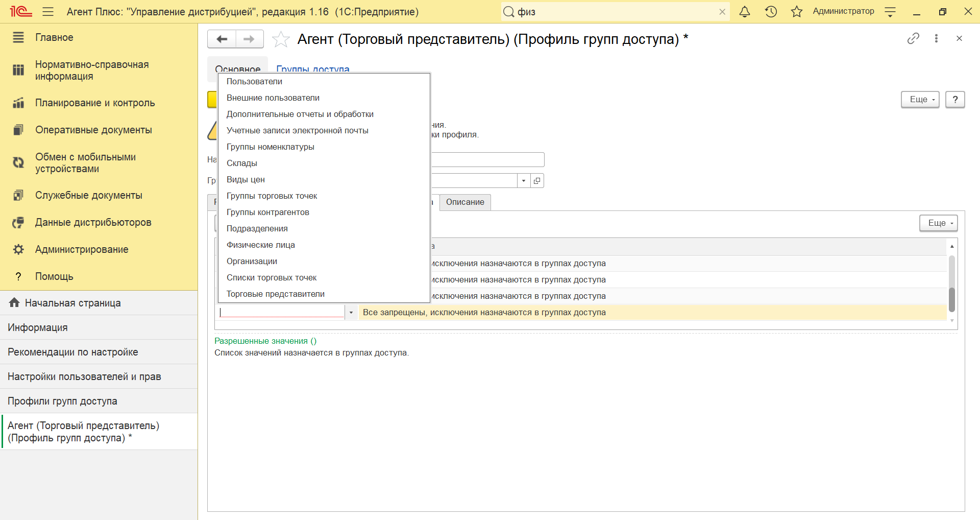Image resolution: width=980 pixels, height=520 pixels.
Task: Open the top Еще dropdown menu
Action: point(920,100)
